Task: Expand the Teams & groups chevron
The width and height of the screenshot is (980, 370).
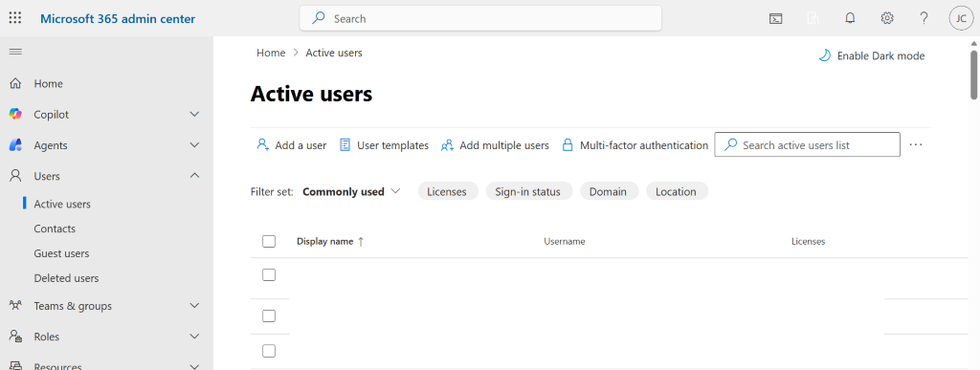Action: (x=195, y=306)
